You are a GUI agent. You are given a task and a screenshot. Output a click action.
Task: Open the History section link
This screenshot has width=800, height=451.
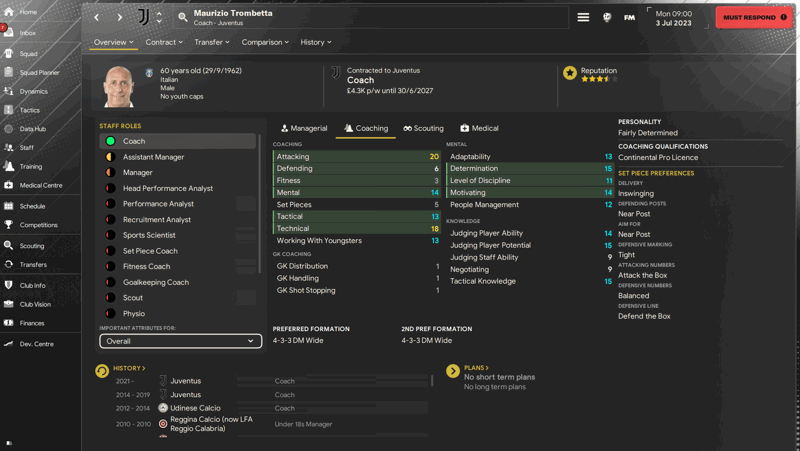(x=129, y=368)
